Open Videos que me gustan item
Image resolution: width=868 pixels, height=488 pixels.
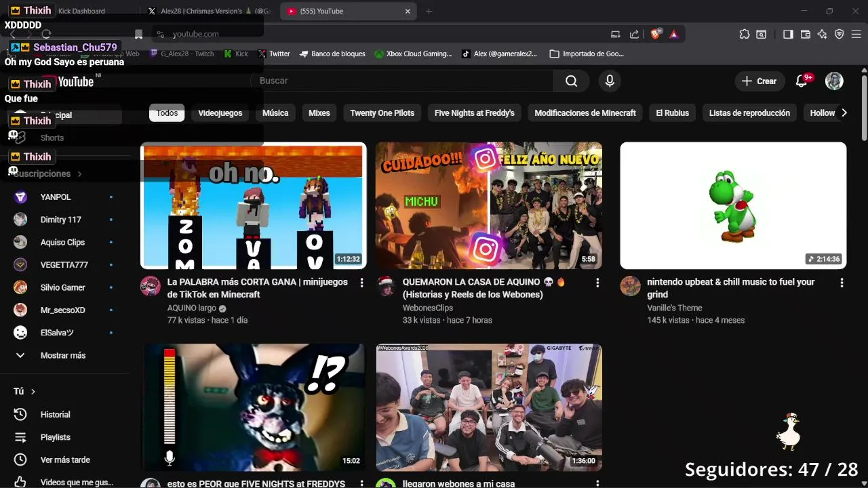click(64, 482)
